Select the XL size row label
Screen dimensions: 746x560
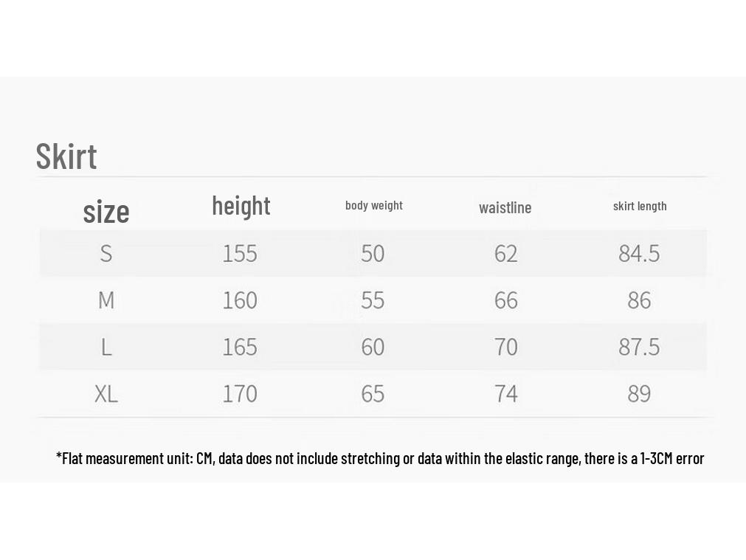click(106, 394)
